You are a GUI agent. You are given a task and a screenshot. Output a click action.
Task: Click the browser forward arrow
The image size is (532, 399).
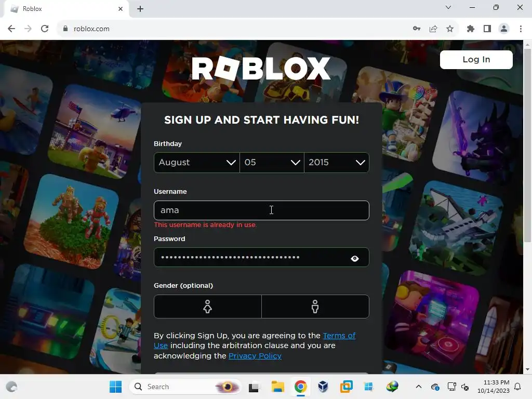point(28,29)
